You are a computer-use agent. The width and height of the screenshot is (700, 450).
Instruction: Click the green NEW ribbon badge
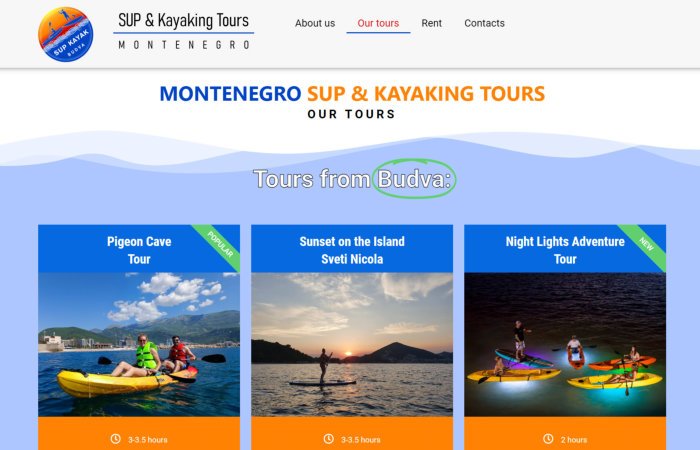coord(646,244)
